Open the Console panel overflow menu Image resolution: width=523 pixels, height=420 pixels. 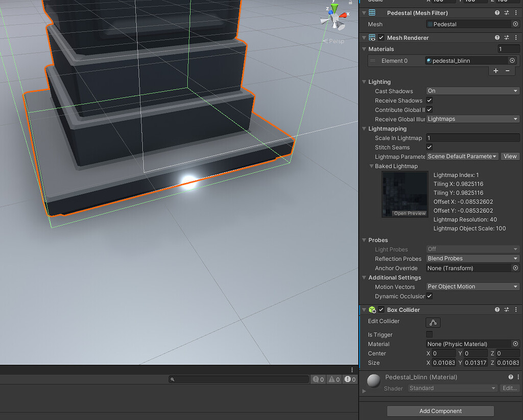pyautogui.click(x=351, y=369)
